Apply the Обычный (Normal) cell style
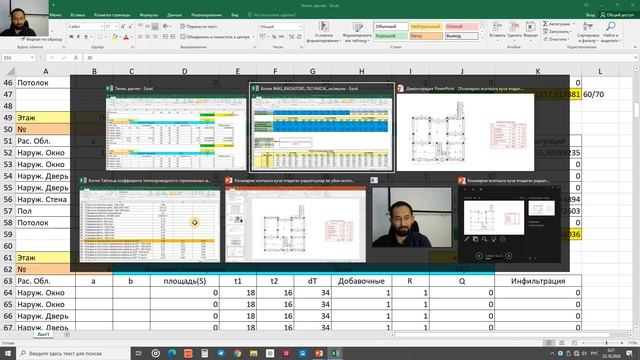 click(391, 27)
